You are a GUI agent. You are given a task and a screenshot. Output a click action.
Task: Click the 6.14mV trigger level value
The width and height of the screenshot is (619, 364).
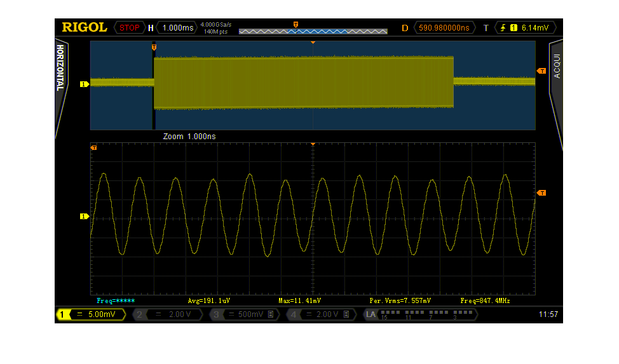coord(535,28)
